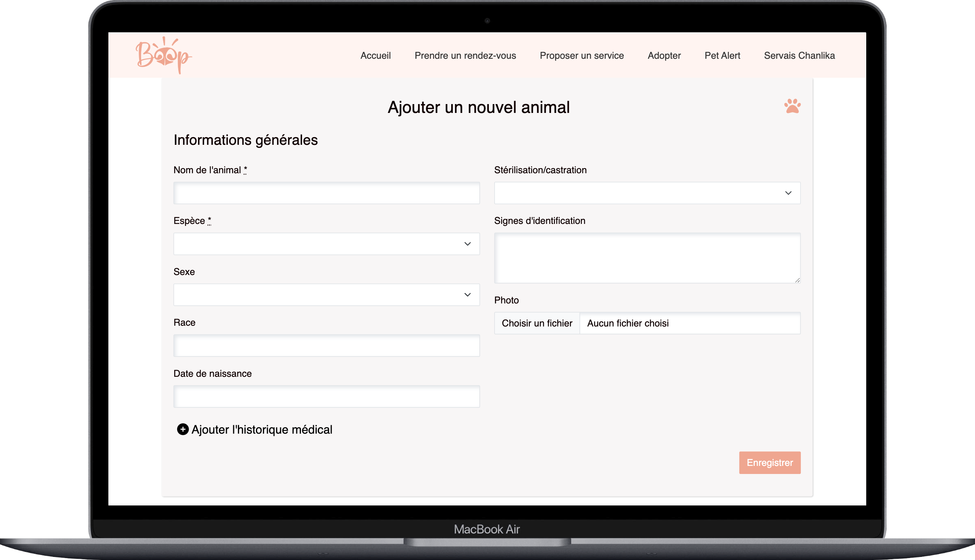Open the Pet Alert page
Viewport: 975px width, 560px height.
(x=722, y=55)
